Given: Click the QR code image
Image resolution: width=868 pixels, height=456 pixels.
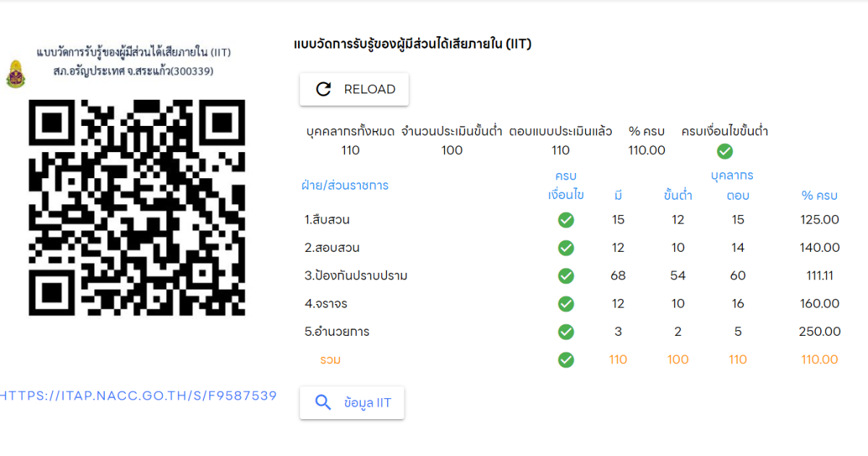Looking at the screenshot, I should [x=137, y=208].
